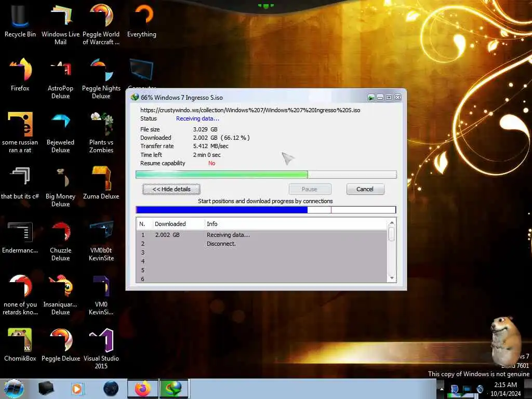Select the Peggle World of Warcraft icon
The image size is (532, 399).
tap(101, 24)
